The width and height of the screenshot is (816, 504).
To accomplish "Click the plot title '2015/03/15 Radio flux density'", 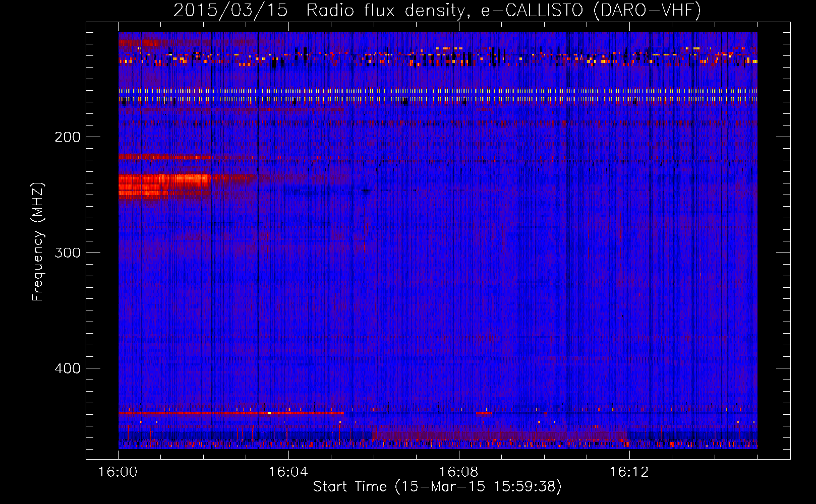I will click(437, 10).
